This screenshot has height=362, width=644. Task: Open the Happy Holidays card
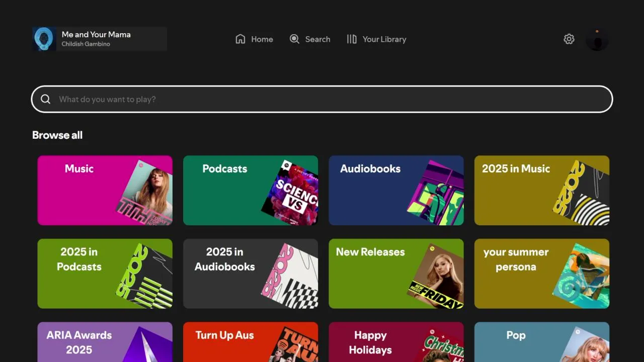396,342
